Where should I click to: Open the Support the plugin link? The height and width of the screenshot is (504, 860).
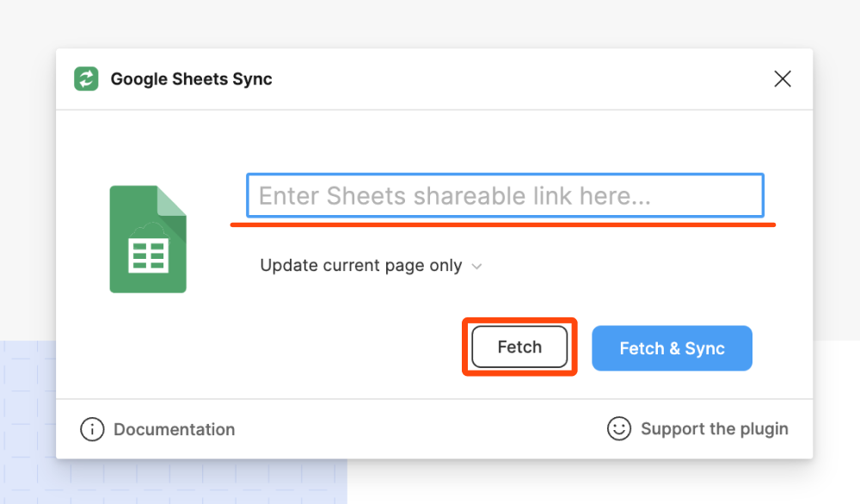714,428
